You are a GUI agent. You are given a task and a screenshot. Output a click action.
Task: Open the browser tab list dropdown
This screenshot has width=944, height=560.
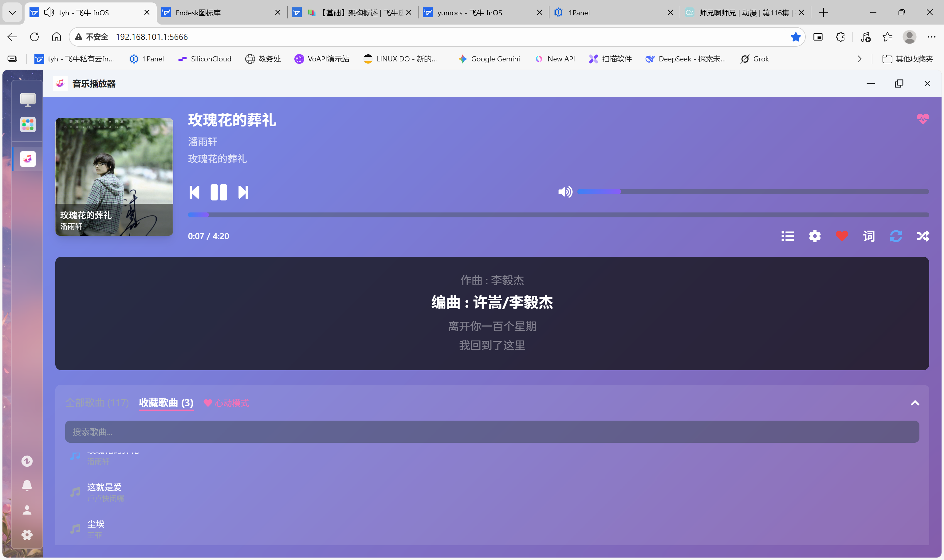pyautogui.click(x=12, y=13)
